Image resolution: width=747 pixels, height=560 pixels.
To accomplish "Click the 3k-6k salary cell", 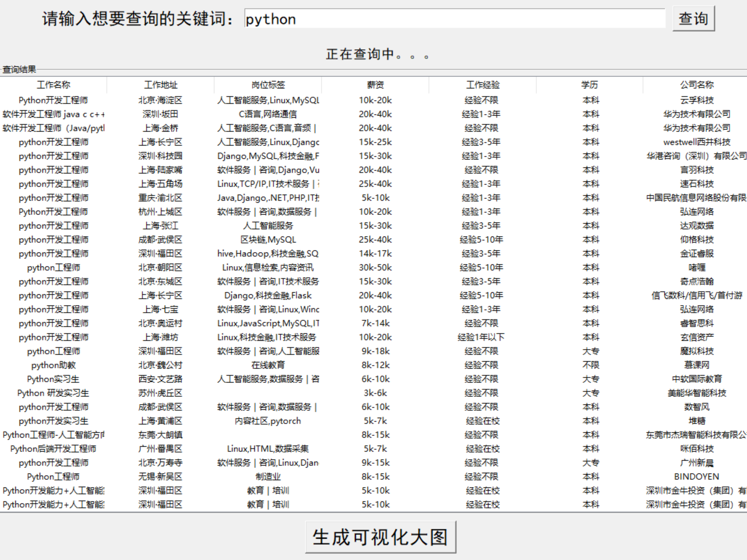I will pos(375,393).
